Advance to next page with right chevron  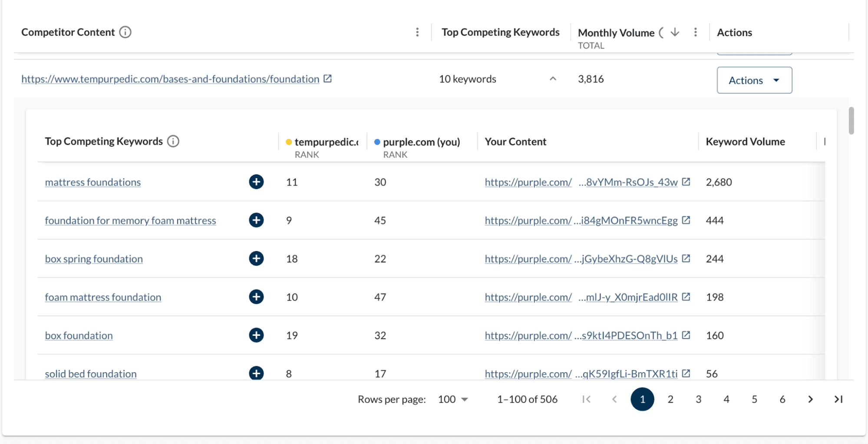810,399
